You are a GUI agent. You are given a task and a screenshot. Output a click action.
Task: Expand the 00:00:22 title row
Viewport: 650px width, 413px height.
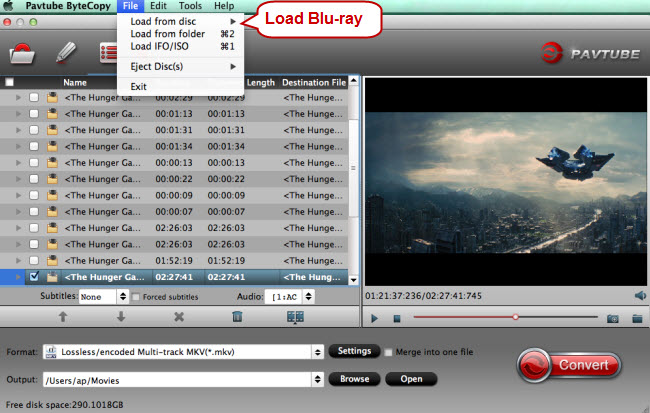(x=18, y=179)
